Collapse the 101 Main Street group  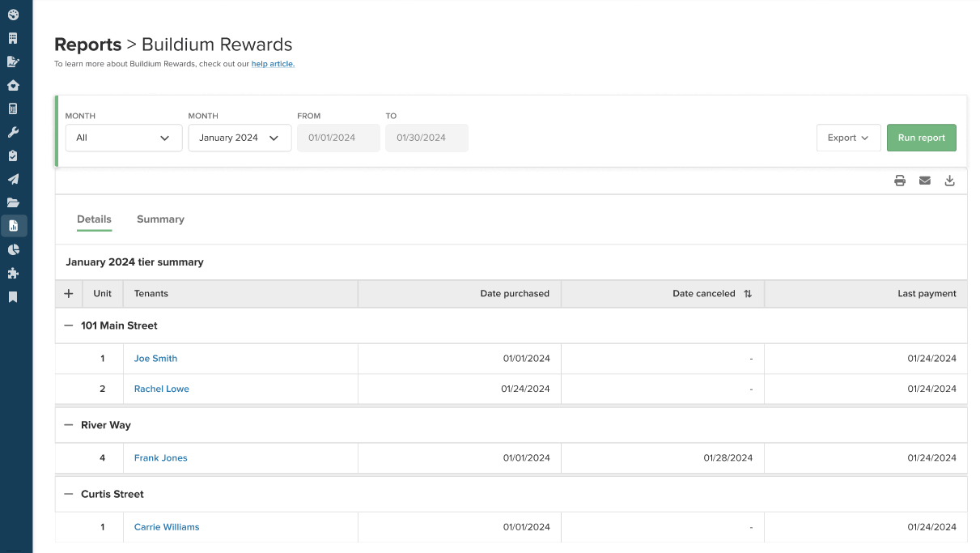(x=69, y=325)
